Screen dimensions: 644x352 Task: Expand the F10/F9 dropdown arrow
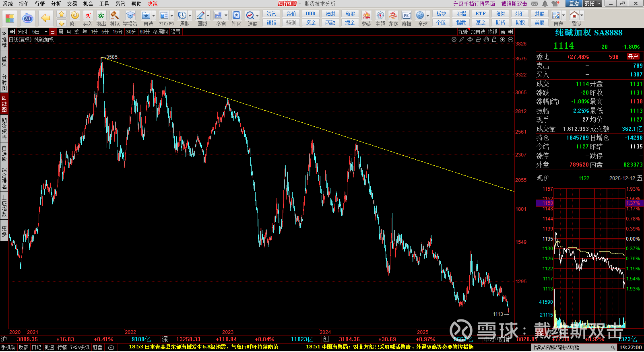tap(172, 16)
